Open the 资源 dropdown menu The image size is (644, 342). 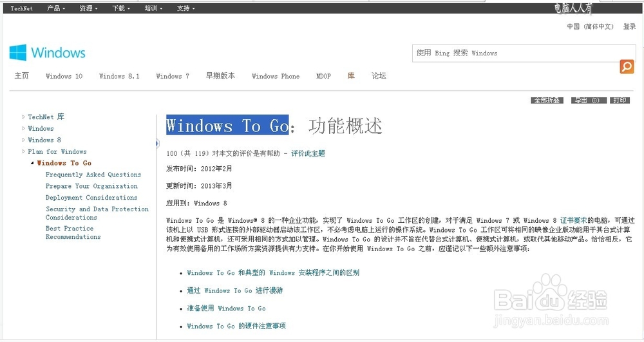tap(88, 8)
